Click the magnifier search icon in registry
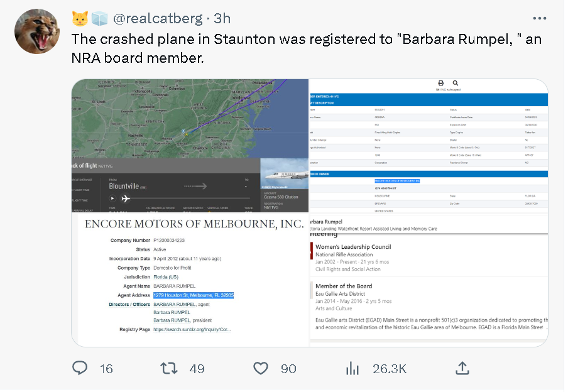The width and height of the screenshot is (568, 392). pyautogui.click(x=456, y=83)
